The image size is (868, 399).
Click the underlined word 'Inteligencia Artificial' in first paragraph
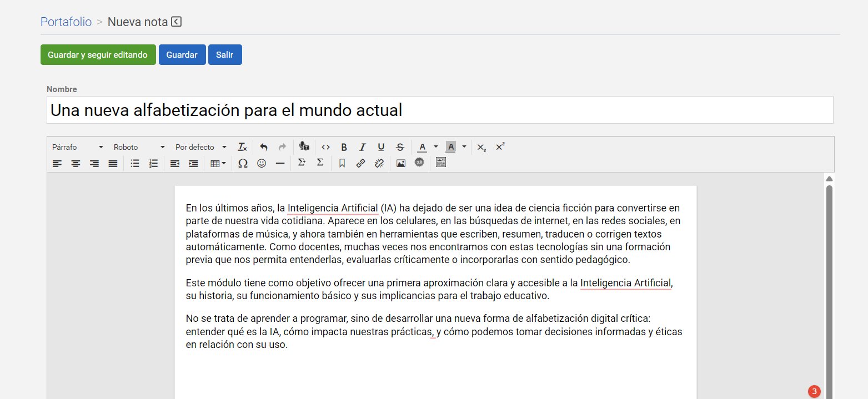(x=333, y=208)
